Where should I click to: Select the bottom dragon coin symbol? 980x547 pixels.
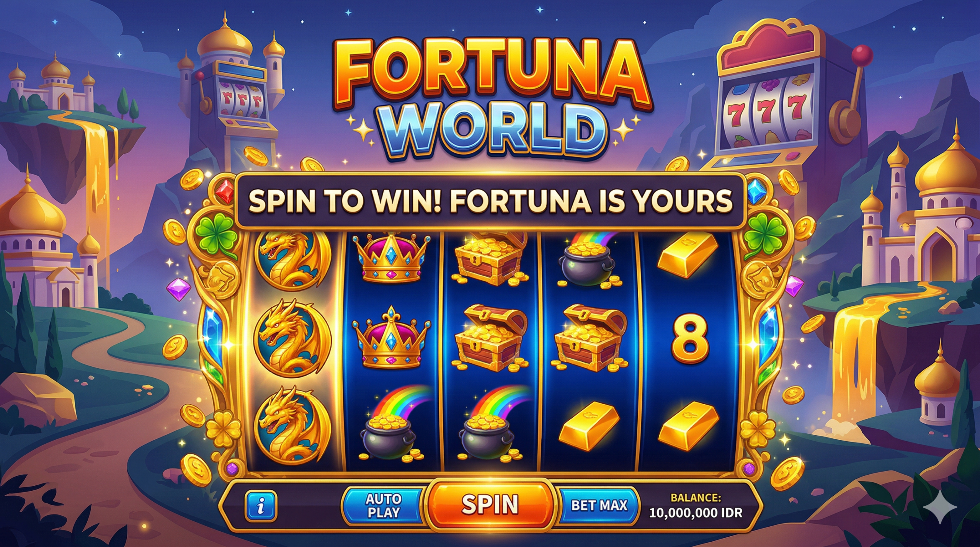tap(292, 424)
